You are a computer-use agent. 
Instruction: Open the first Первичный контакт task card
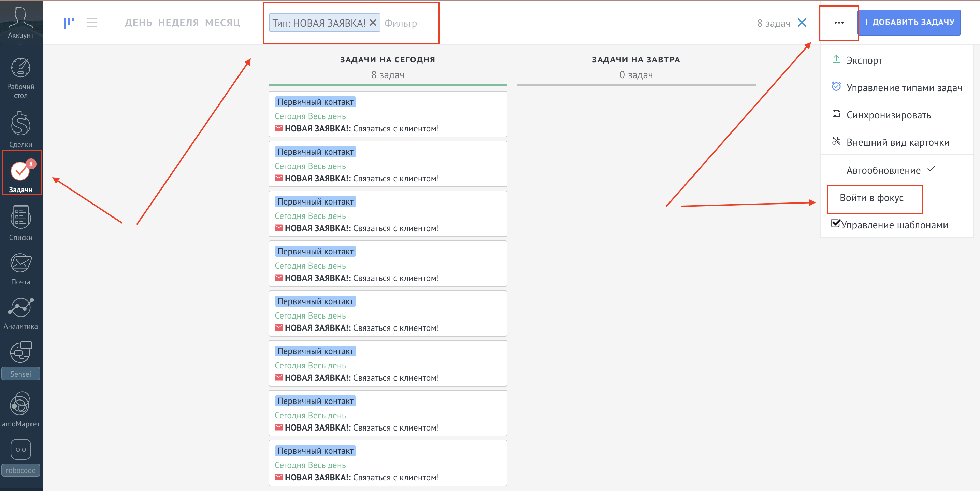coord(388,114)
